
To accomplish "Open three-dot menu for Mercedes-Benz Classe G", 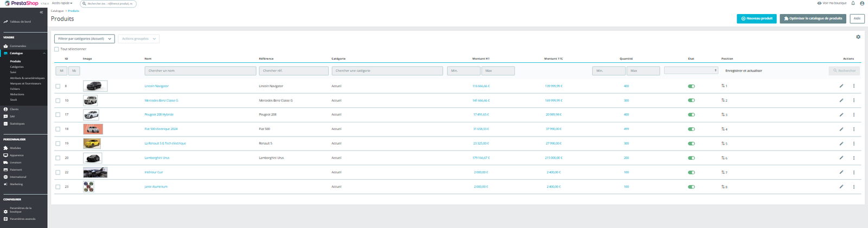I will pos(854,100).
